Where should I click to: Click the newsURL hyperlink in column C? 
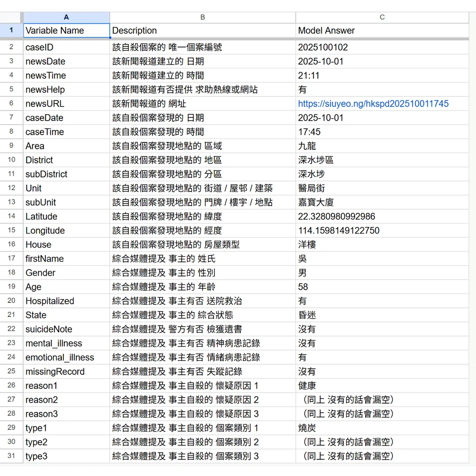(373, 104)
